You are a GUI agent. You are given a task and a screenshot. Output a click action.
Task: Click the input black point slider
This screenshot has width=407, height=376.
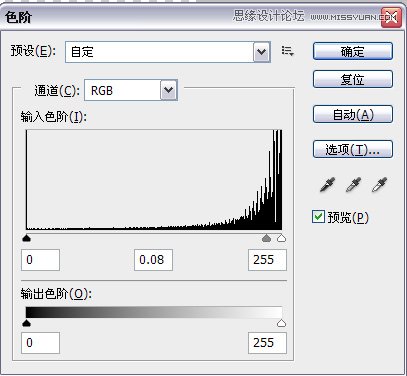(x=26, y=238)
